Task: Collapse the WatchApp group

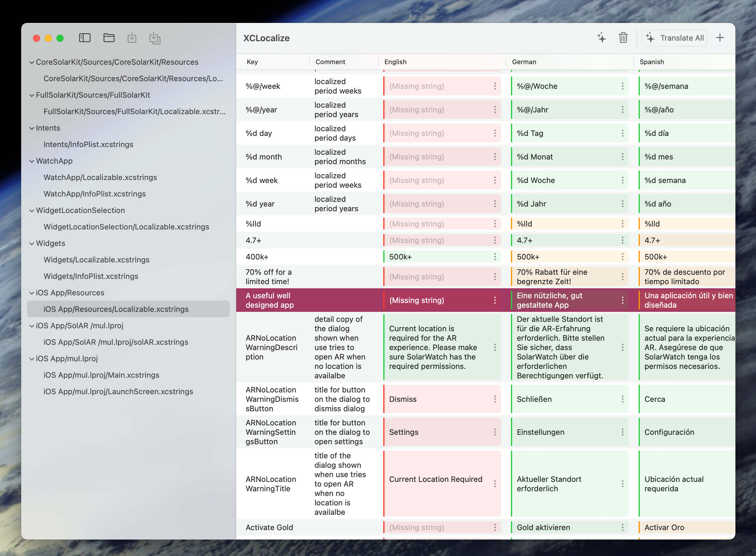Action: [x=32, y=161]
